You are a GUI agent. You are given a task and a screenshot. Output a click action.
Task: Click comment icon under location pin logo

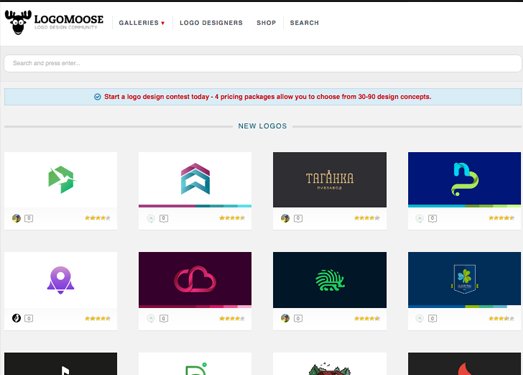coord(29,318)
